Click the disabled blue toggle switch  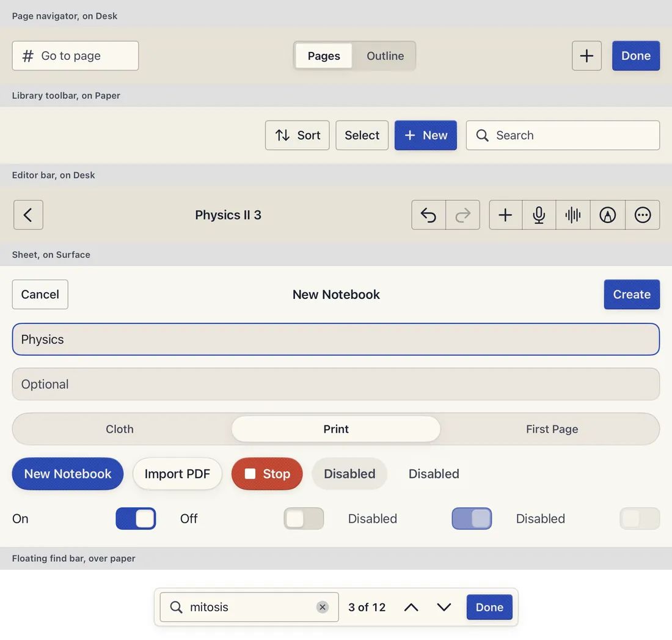(x=472, y=518)
